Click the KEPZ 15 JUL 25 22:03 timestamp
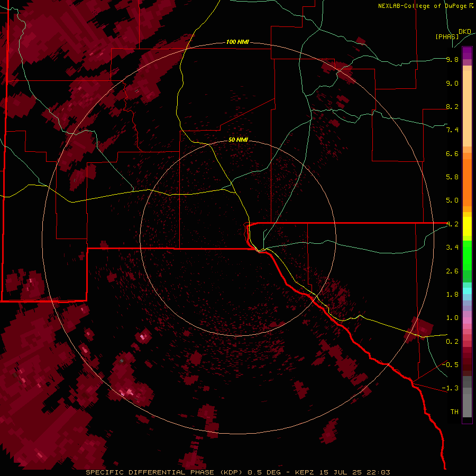Viewport: 476px width, 476px height. (342, 472)
